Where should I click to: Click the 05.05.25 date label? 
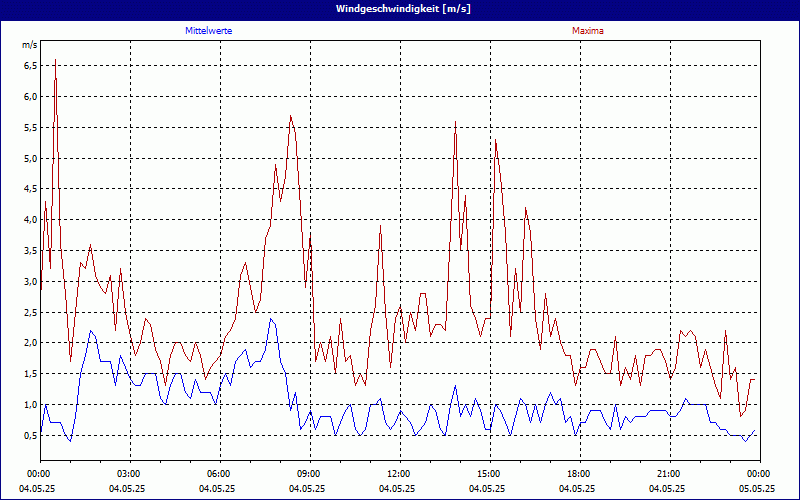click(757, 489)
